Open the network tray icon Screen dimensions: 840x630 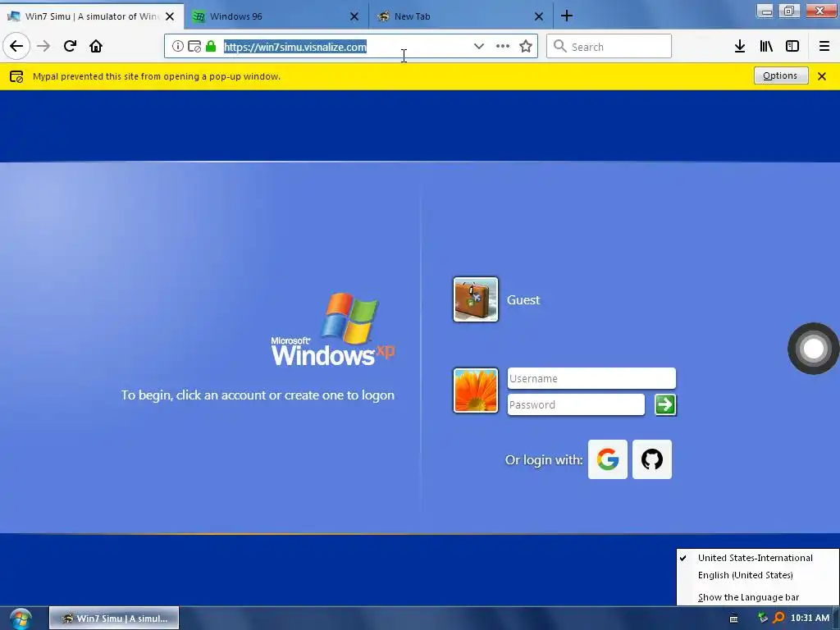click(763, 618)
